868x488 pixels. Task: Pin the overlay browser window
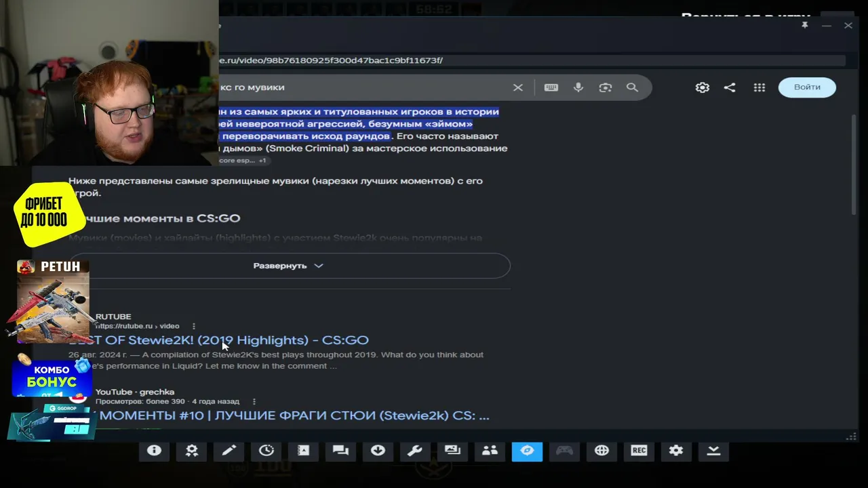(805, 25)
